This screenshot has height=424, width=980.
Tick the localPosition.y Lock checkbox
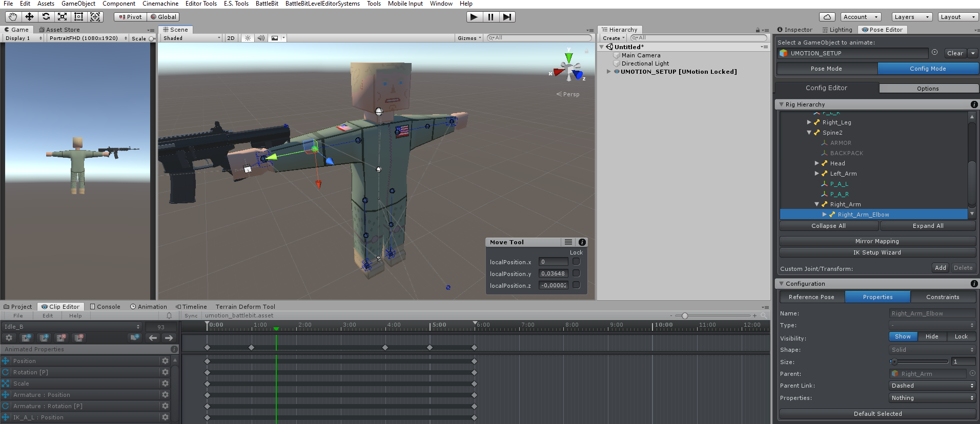[576, 273]
